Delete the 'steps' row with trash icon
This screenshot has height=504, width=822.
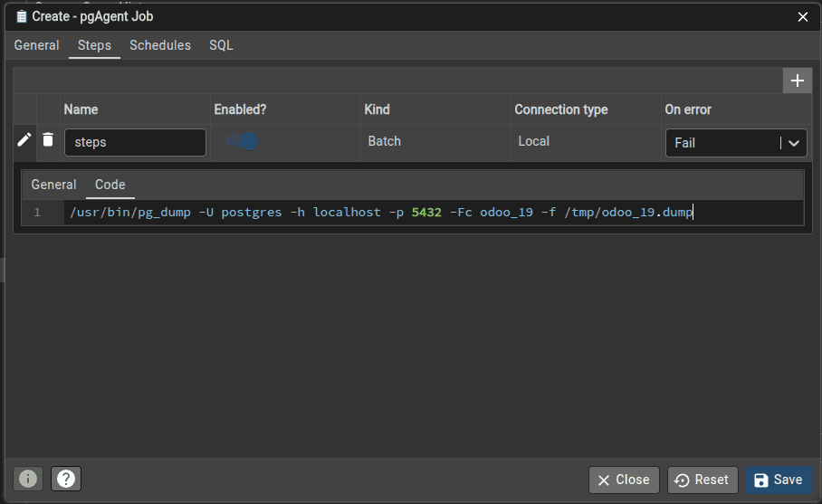pyautogui.click(x=48, y=140)
